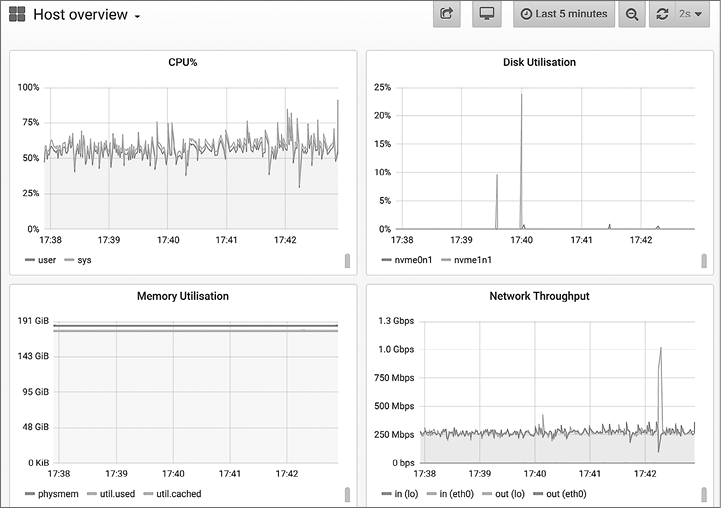Screen dimensions: 721x509
Task: Open the Last 5 minutes time picker
Action: [564, 14]
